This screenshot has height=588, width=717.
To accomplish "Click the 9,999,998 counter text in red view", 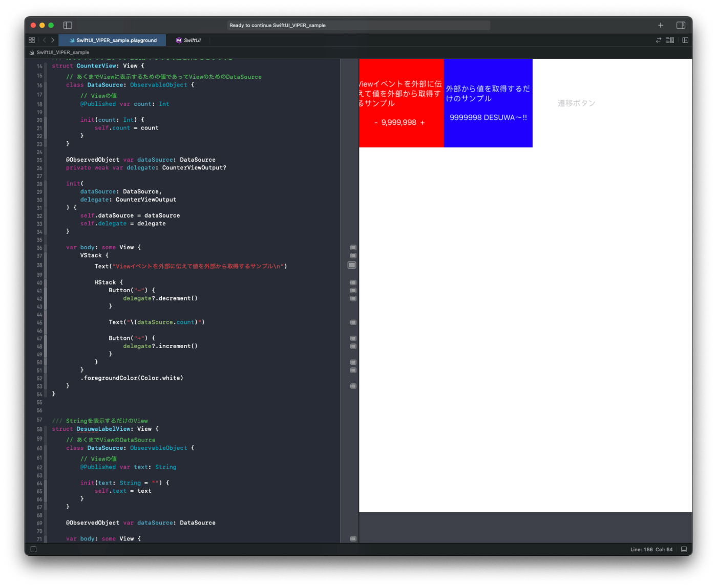I will point(399,123).
